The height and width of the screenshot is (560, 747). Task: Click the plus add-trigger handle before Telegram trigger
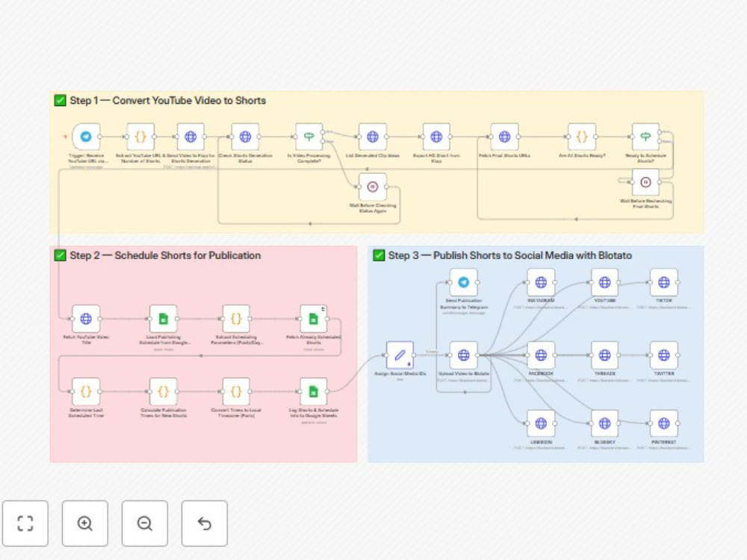click(65, 137)
